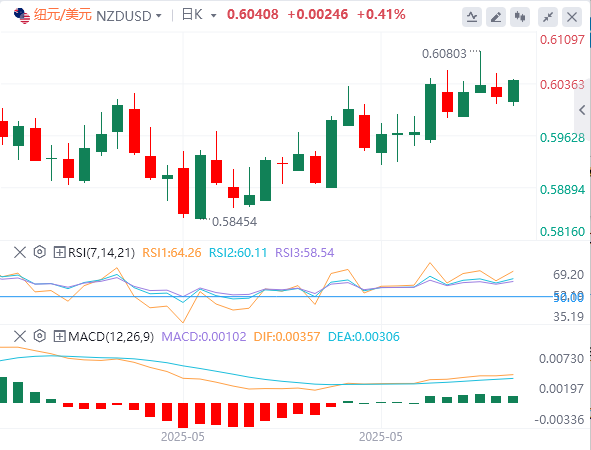
Task: Click the percent change +0.41%
Action: click(x=381, y=14)
